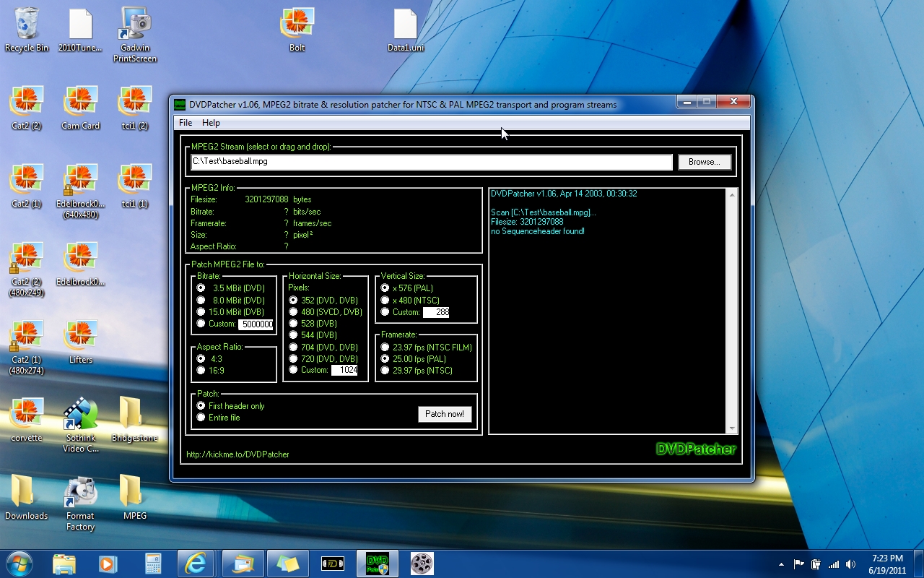Click the MPEG2 stream path field
This screenshot has height=578, width=924.
coord(432,162)
